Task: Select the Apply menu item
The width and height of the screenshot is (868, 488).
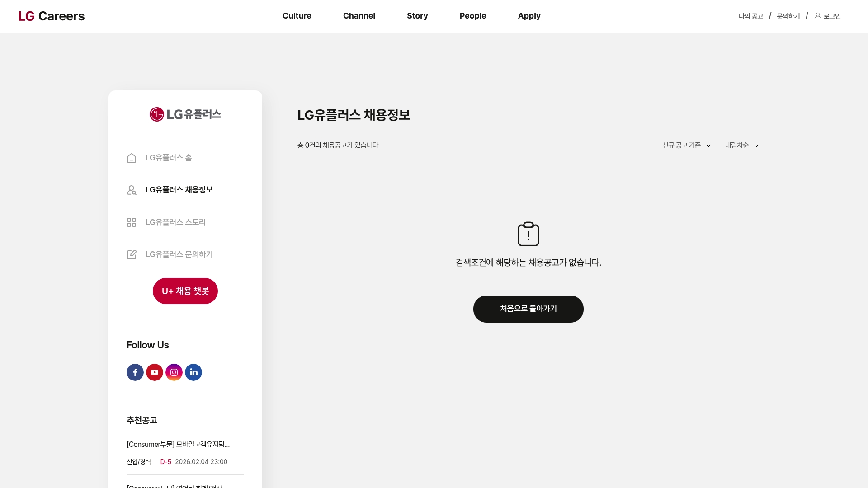Action: tap(529, 16)
